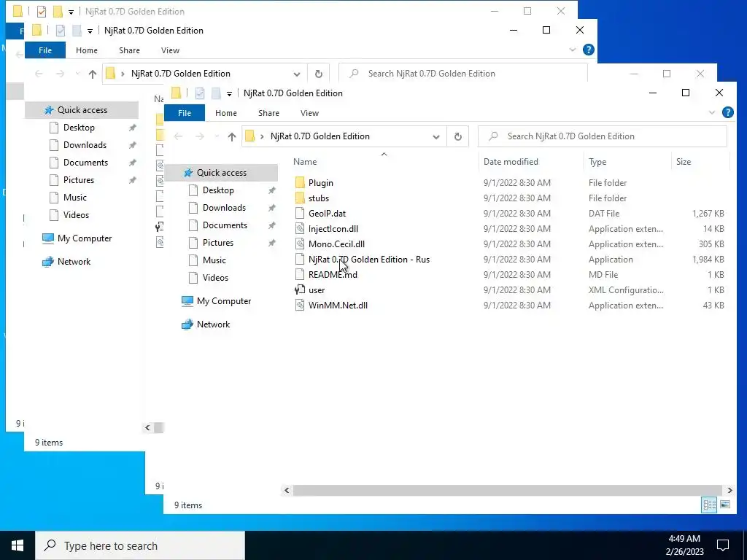Open the Windows Start menu
This screenshot has width=747, height=560.
click(x=18, y=545)
